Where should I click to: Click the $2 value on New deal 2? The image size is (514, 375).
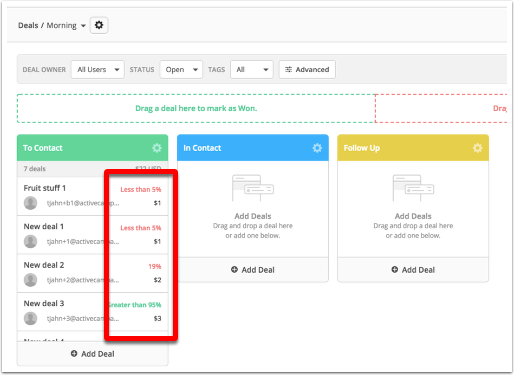point(157,280)
